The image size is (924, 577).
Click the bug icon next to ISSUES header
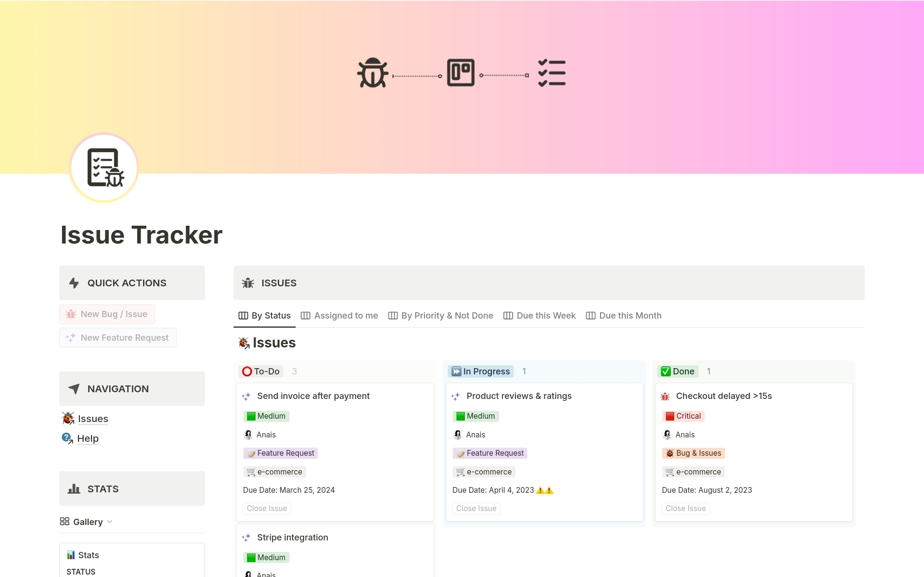click(x=247, y=283)
